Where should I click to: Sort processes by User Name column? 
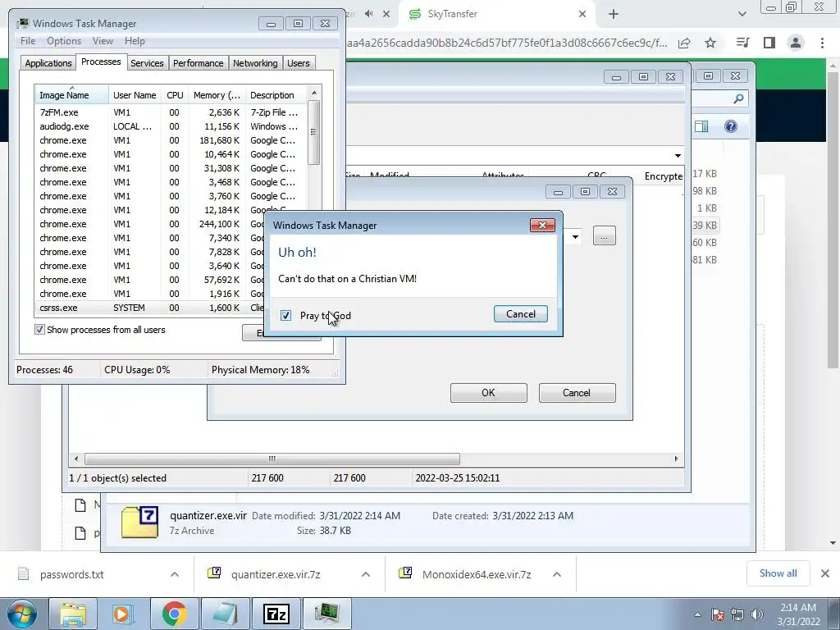135,95
